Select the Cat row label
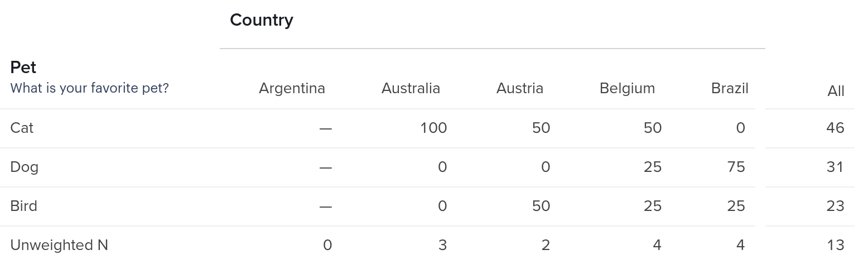The height and width of the screenshot is (269, 868). 22,128
